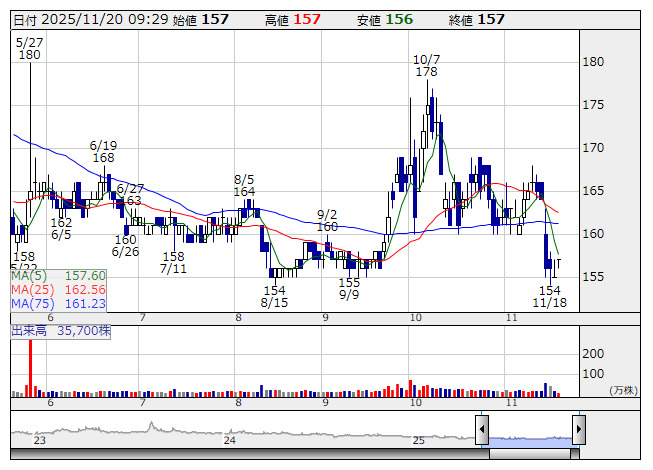
Task: Click the horizontal scrollbar thumb at bottom
Action: pos(532,454)
